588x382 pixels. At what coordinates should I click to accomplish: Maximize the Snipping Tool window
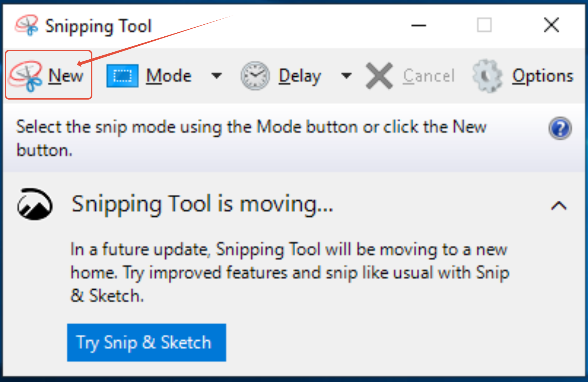(x=484, y=25)
